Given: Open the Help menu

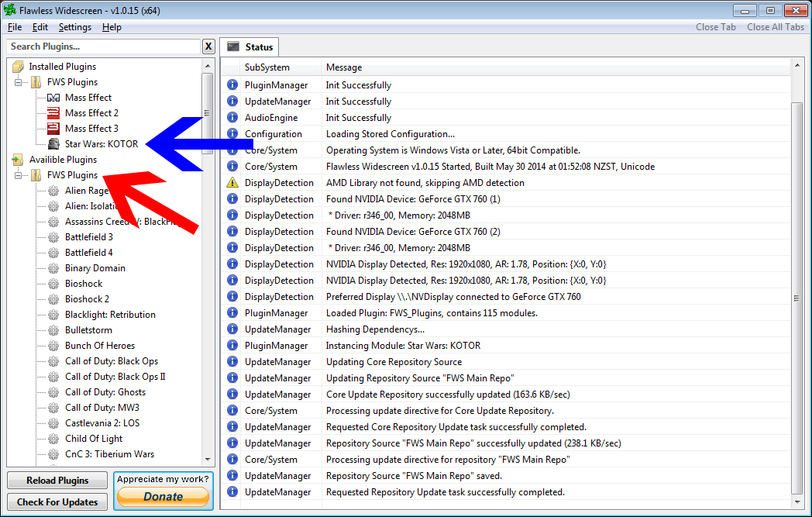Looking at the screenshot, I should [112, 27].
